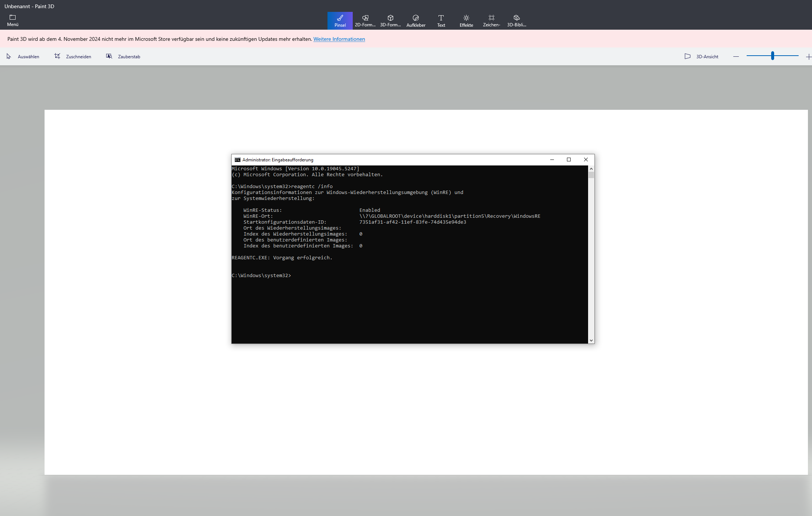812x516 pixels.
Task: Click the pasted command prompt scroll-up arrow
Action: click(591, 169)
